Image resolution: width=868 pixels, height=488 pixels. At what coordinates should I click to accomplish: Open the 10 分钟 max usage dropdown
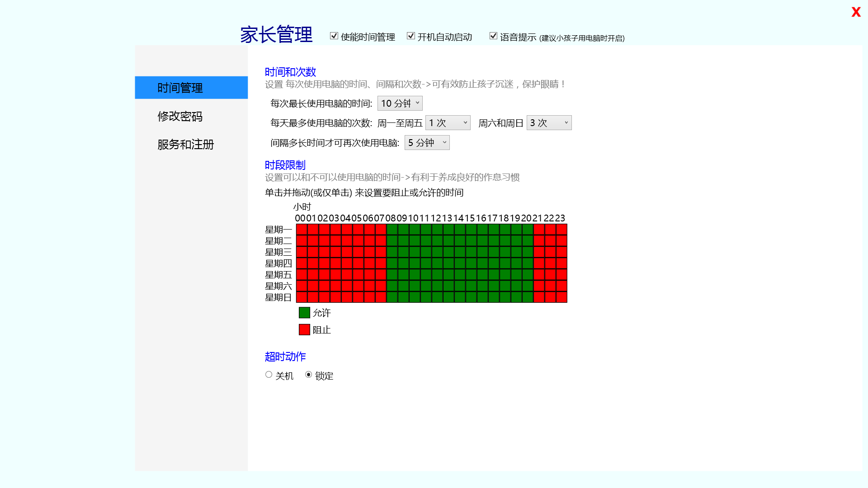tap(400, 103)
